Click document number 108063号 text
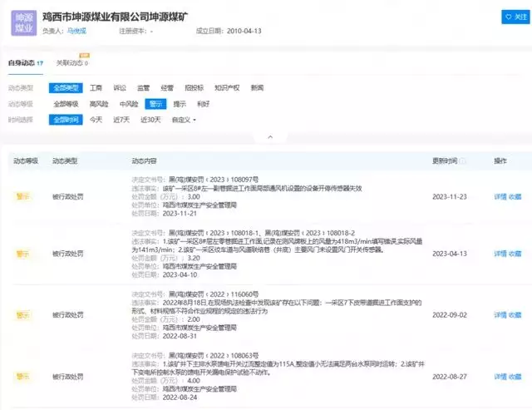The image size is (532, 410). tap(244, 356)
